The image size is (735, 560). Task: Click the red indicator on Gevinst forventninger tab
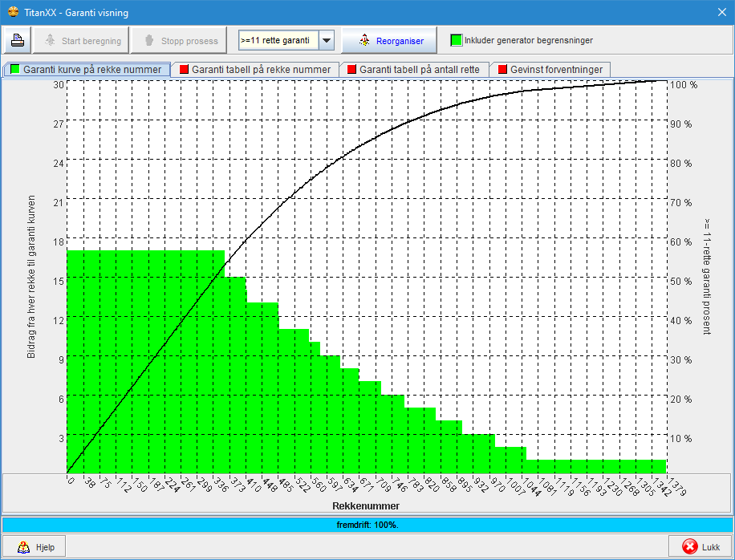click(x=502, y=69)
